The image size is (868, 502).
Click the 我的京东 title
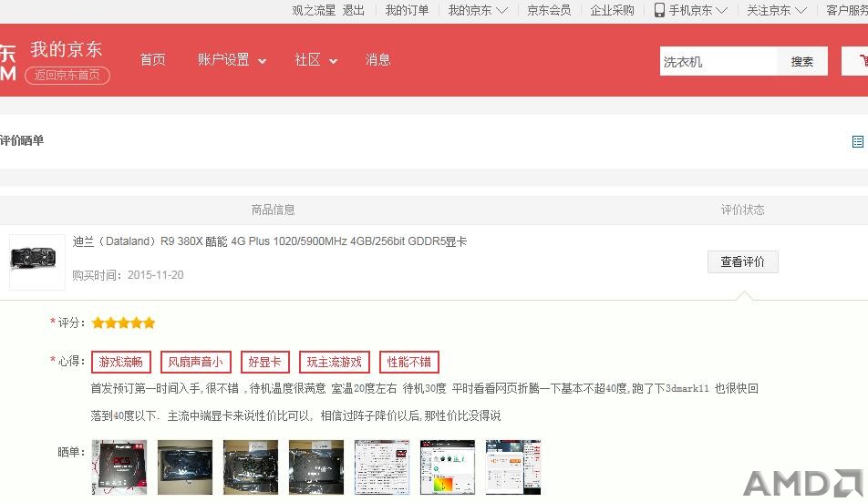(67, 49)
